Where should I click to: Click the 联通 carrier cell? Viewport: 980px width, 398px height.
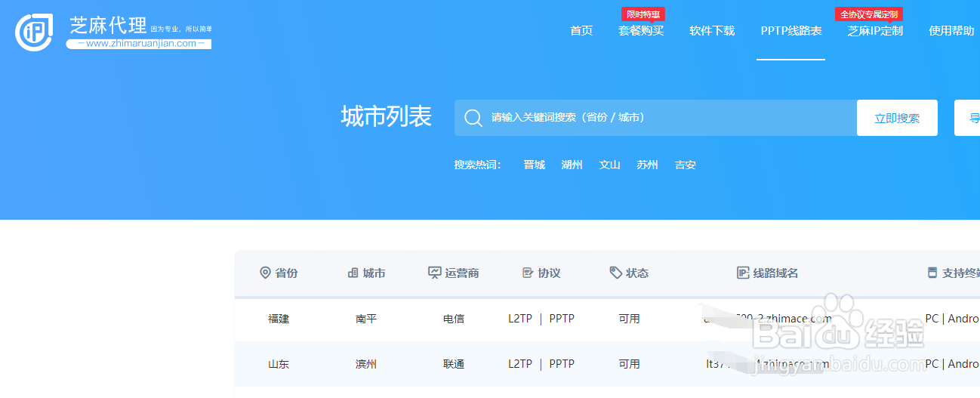coord(454,364)
